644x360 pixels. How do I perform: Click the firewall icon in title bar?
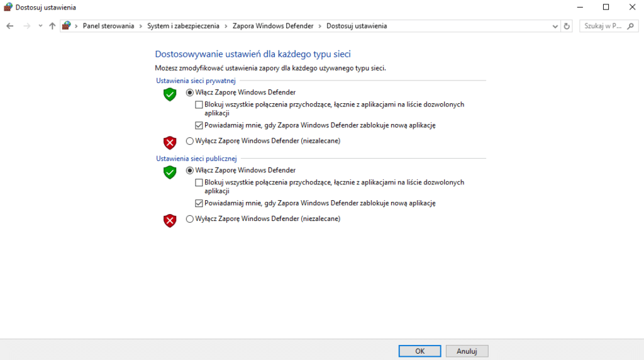coord(8,7)
